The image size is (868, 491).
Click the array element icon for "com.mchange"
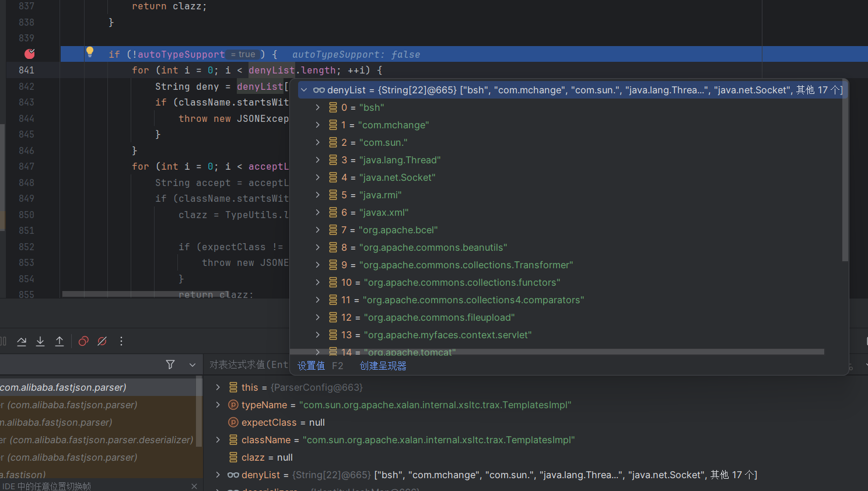(x=333, y=125)
